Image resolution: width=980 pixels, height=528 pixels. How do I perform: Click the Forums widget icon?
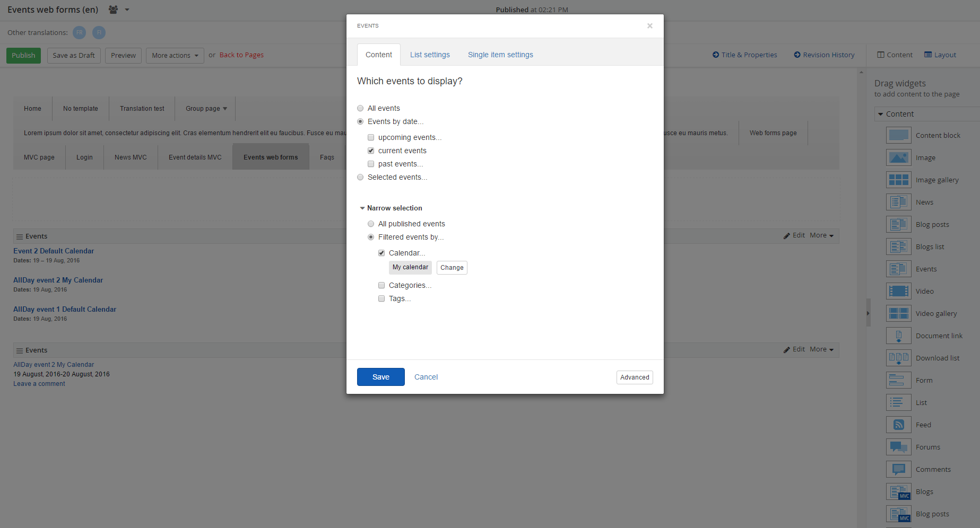coord(898,447)
